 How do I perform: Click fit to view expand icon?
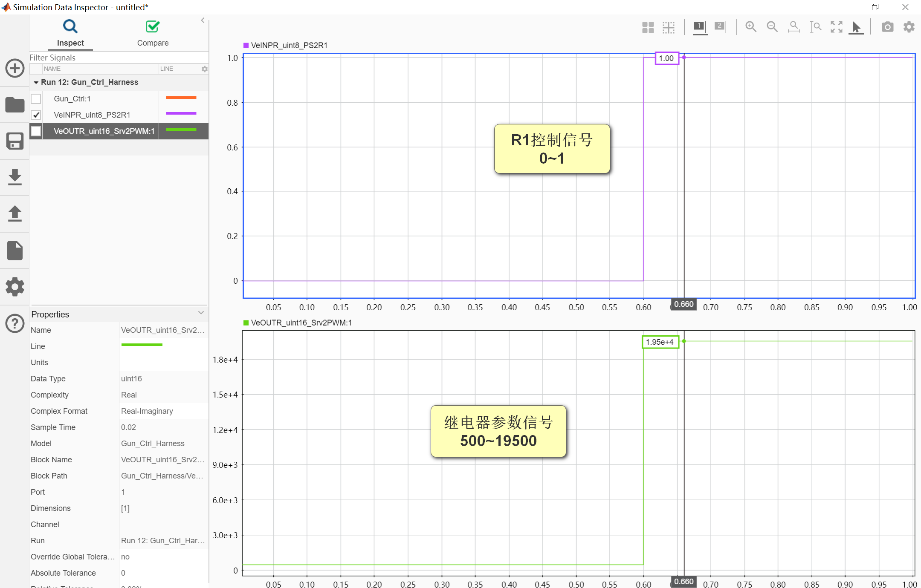[836, 27]
